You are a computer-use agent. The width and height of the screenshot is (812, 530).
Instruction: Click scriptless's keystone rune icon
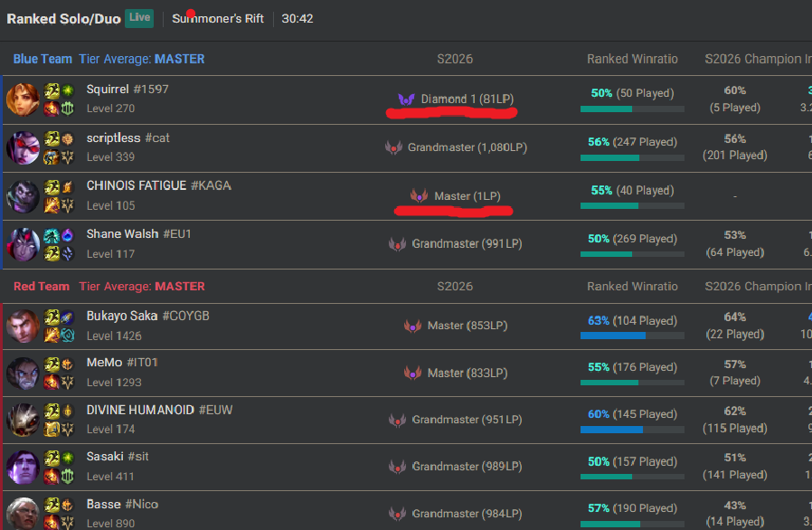click(68, 139)
